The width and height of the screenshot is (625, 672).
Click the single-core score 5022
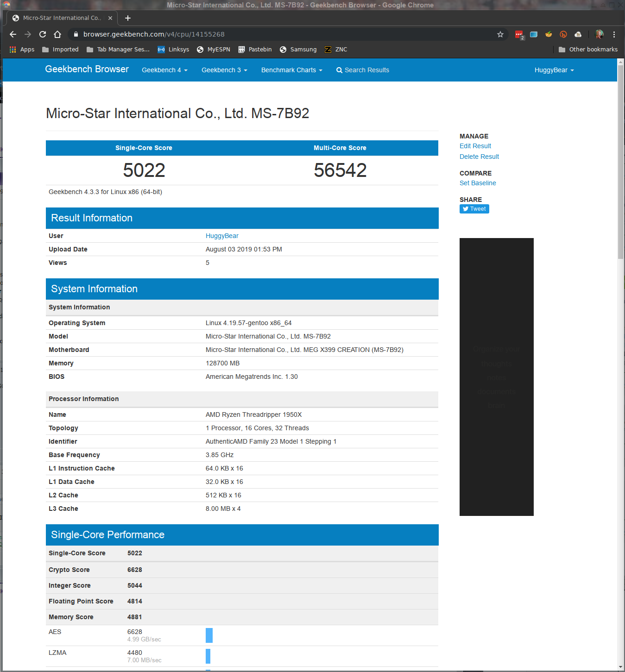click(x=144, y=170)
